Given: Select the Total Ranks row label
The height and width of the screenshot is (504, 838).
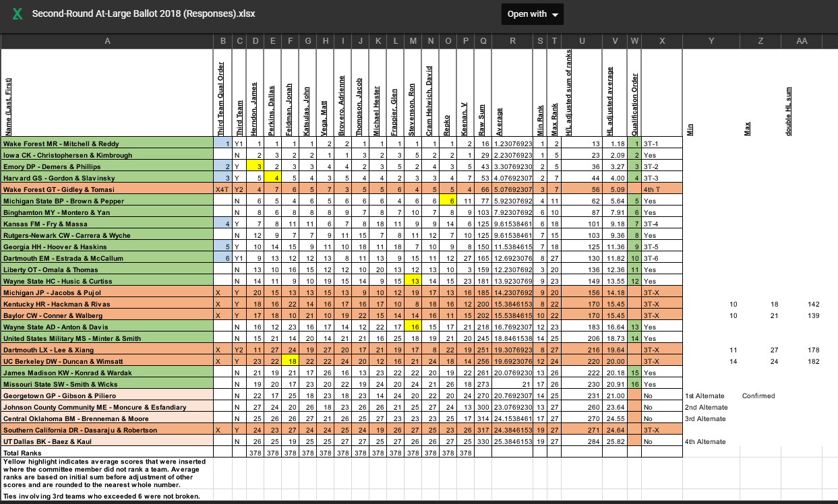Looking at the screenshot, I should (107, 453).
